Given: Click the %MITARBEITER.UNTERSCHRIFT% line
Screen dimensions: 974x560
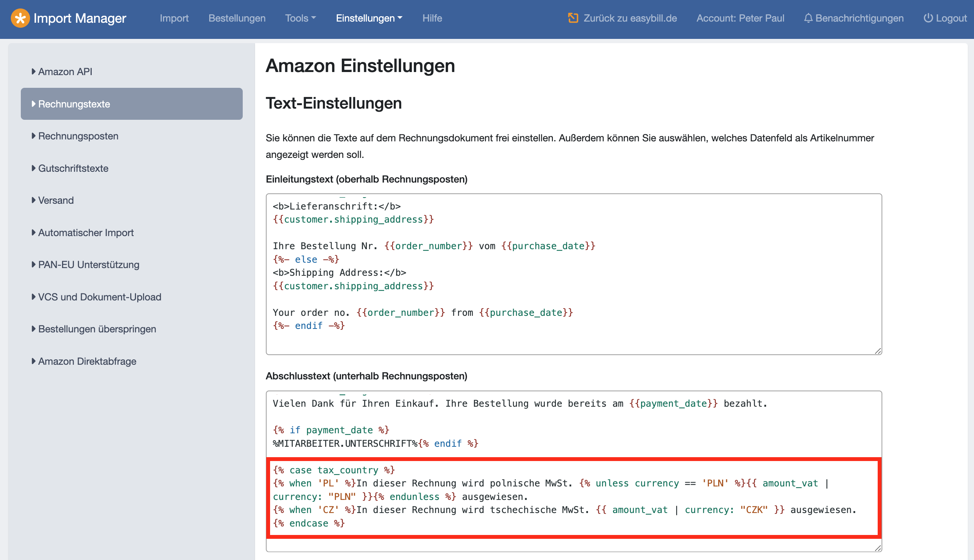Looking at the screenshot, I should pos(376,443).
